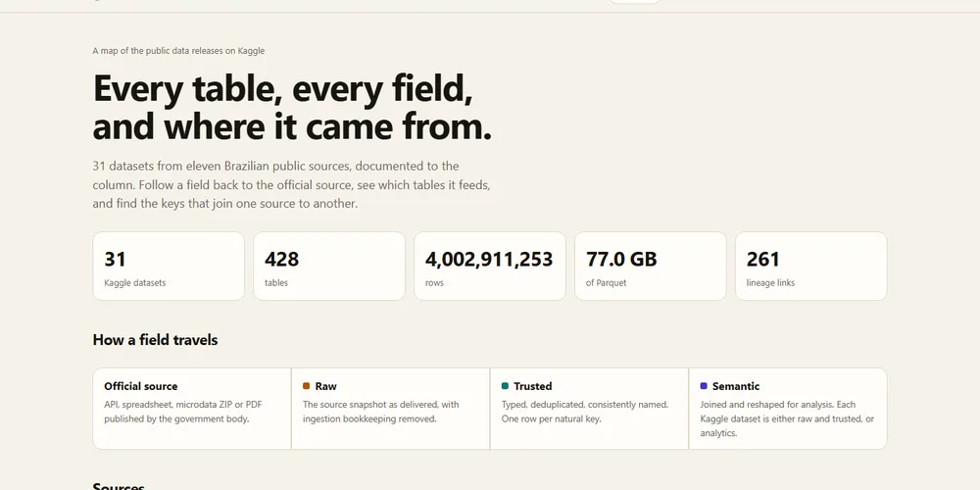This screenshot has width=980, height=490.
Task: Click the 'Official source' card heading
Action: pos(140,386)
